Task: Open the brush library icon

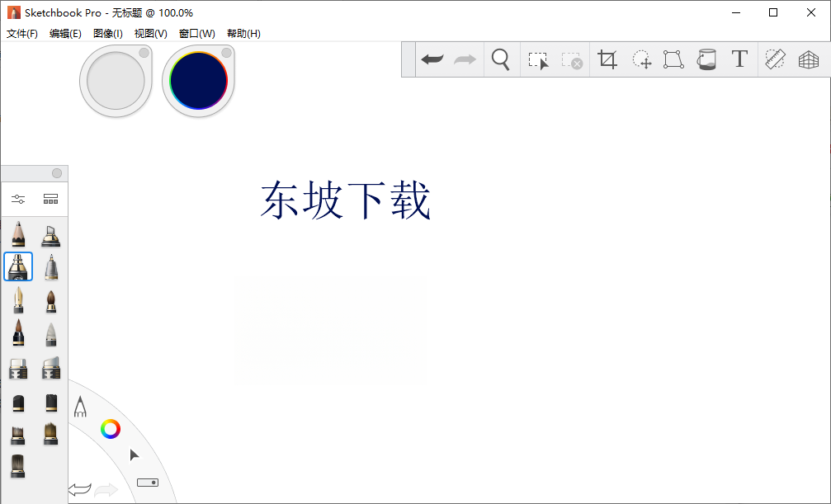Action: click(x=51, y=200)
